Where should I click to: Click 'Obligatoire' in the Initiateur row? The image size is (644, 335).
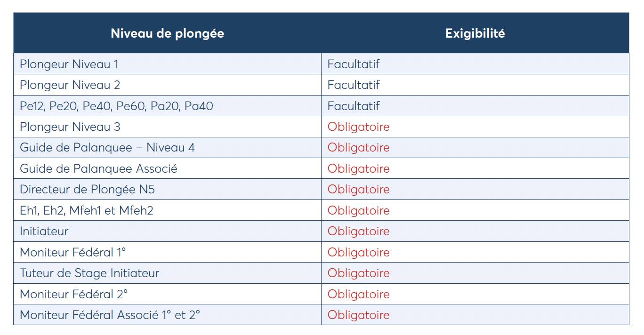pyautogui.click(x=359, y=231)
